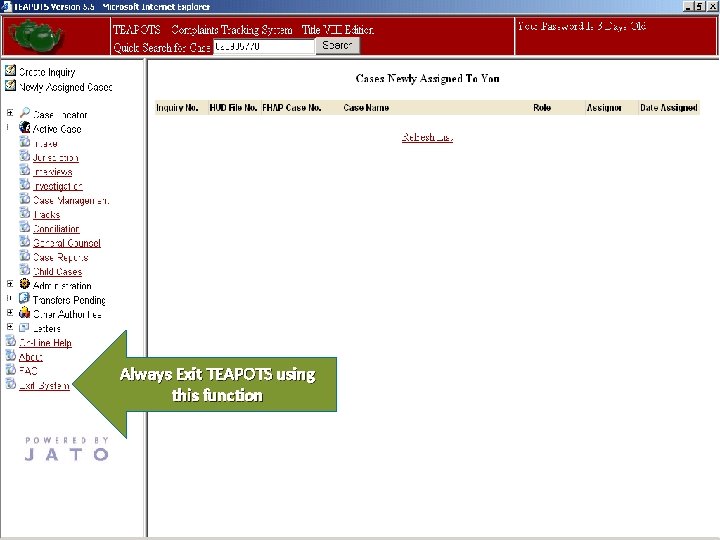Open the On-Line Help link
The height and width of the screenshot is (540, 720).
(x=45, y=343)
